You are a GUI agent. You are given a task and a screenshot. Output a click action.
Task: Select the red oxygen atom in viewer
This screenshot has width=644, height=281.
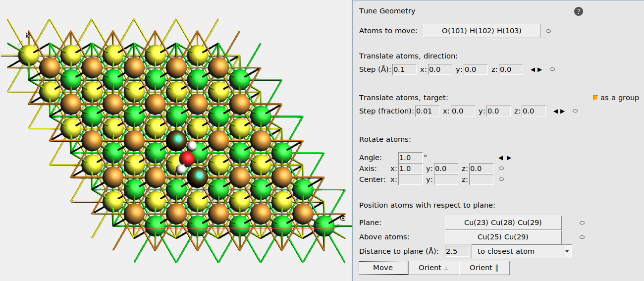[x=187, y=159]
